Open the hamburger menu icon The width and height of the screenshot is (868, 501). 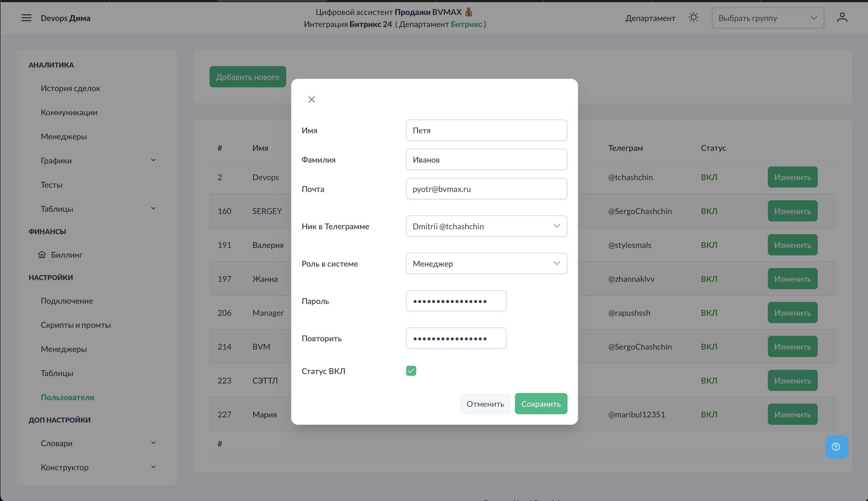[x=26, y=18]
